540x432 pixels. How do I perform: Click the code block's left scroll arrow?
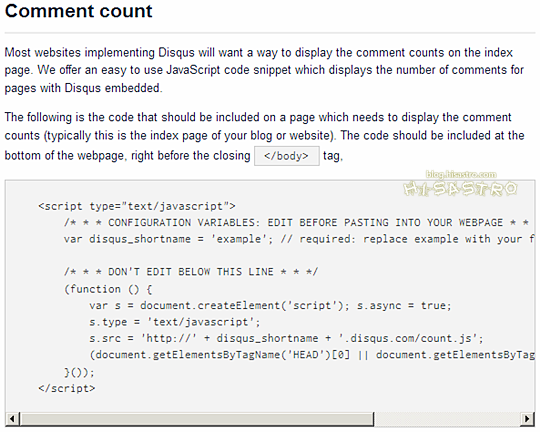click(x=12, y=419)
